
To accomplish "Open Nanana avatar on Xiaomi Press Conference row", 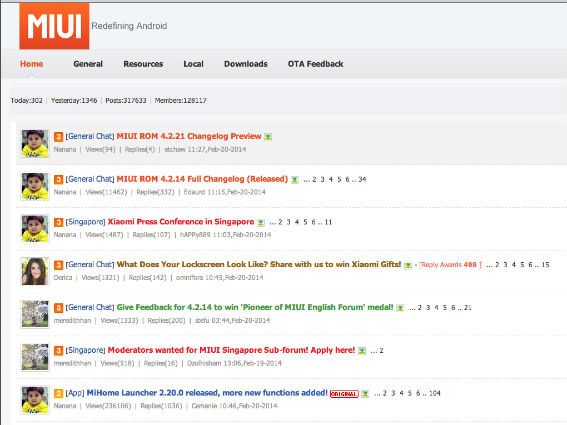I will (x=35, y=229).
